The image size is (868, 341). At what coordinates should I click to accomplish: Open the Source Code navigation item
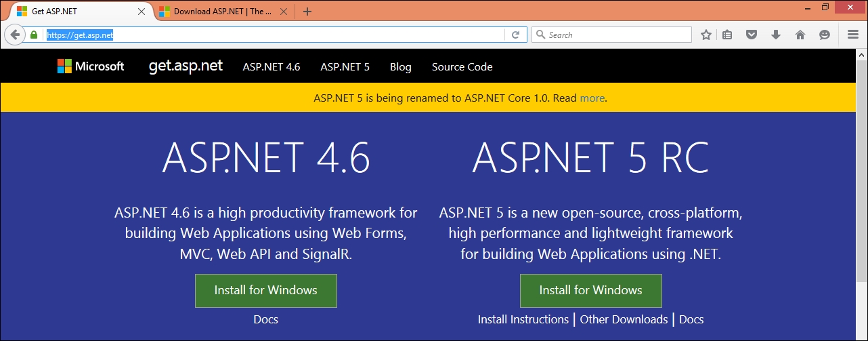(462, 66)
